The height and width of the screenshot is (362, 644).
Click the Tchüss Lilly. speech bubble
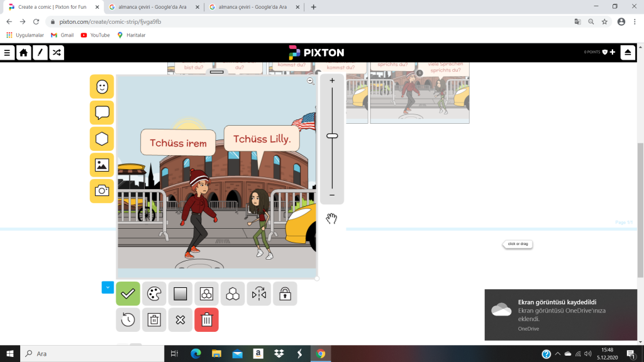(x=262, y=139)
